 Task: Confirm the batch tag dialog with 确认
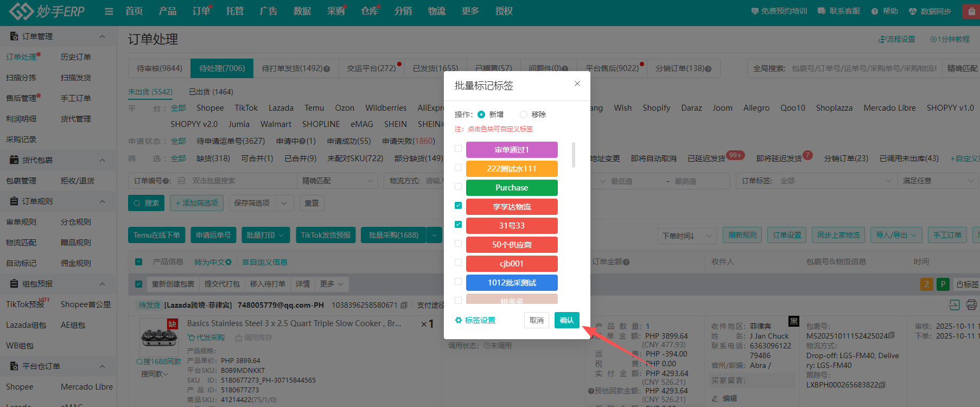point(567,320)
